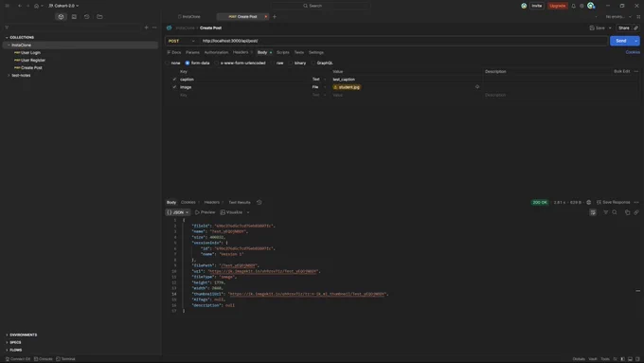Open the Test Results response tab

coord(240,202)
